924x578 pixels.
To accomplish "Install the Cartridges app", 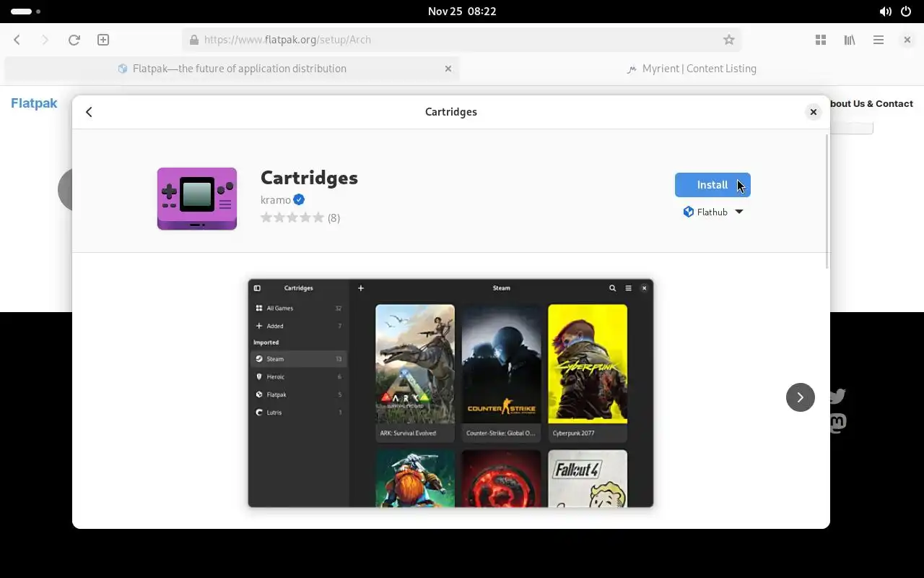I will coord(712,185).
